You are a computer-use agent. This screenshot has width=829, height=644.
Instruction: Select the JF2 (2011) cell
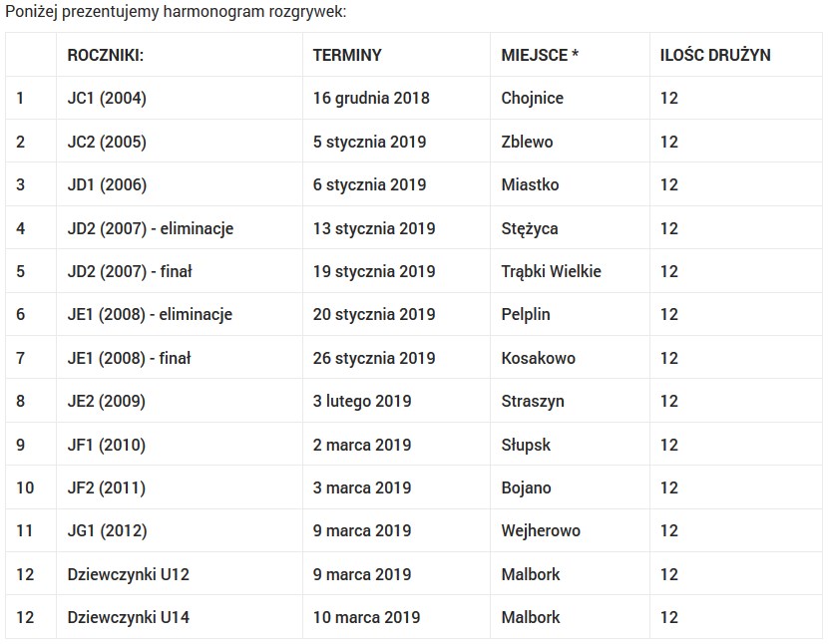tap(106, 487)
